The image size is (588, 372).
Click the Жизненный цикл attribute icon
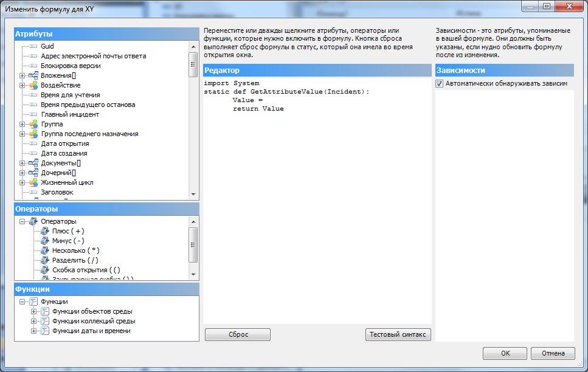coord(33,182)
